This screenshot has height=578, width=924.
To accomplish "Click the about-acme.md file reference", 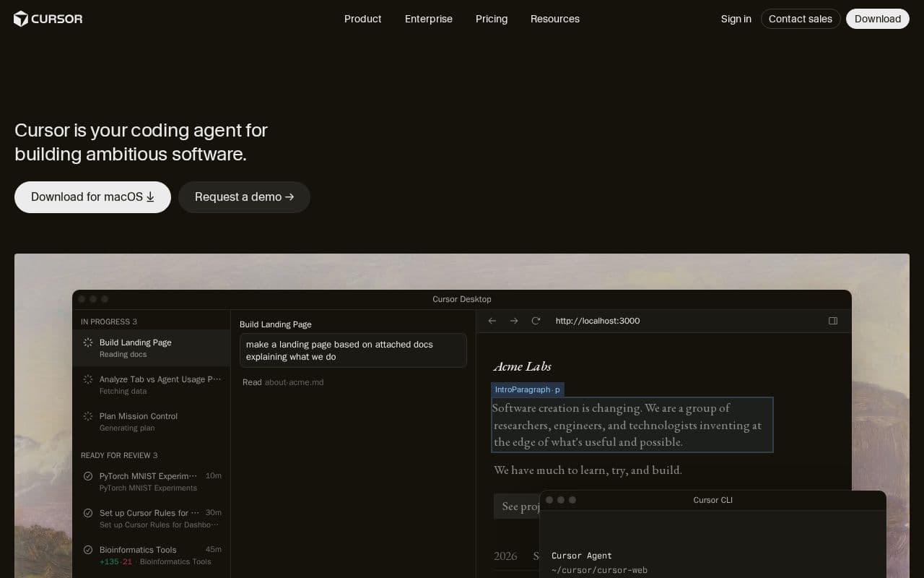I will [x=294, y=382].
